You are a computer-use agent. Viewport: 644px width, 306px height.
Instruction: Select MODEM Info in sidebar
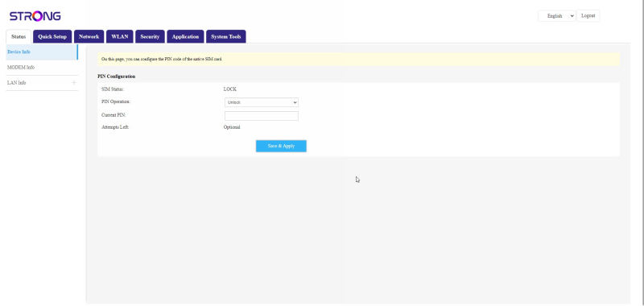(x=42, y=68)
